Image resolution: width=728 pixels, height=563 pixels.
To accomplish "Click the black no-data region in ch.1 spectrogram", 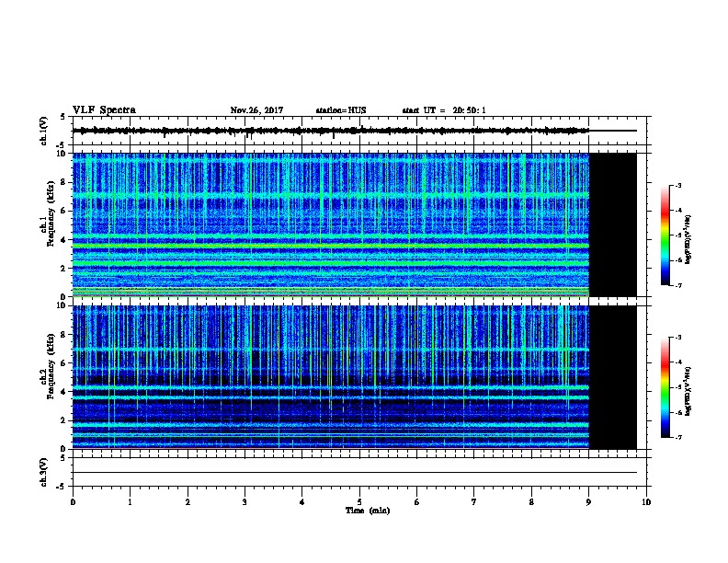I will coord(613,224).
